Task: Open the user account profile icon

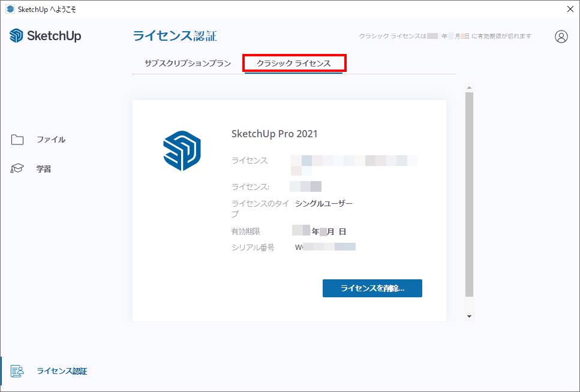Action: click(x=561, y=37)
